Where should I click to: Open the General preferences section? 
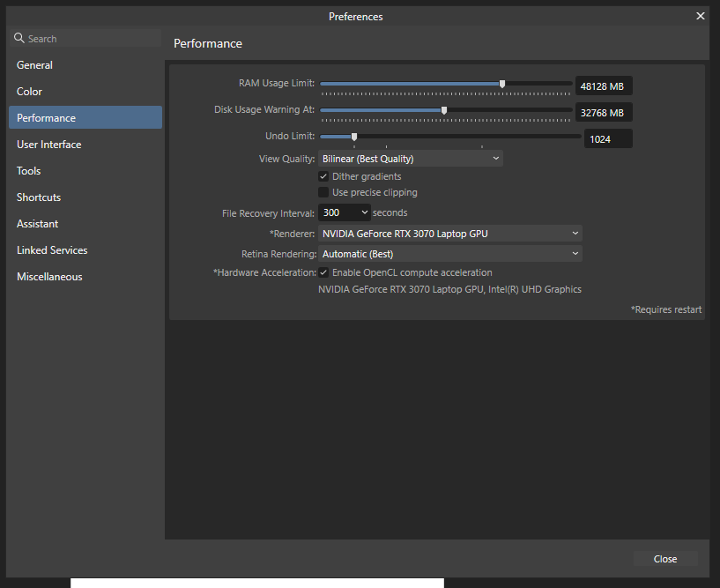[35, 65]
